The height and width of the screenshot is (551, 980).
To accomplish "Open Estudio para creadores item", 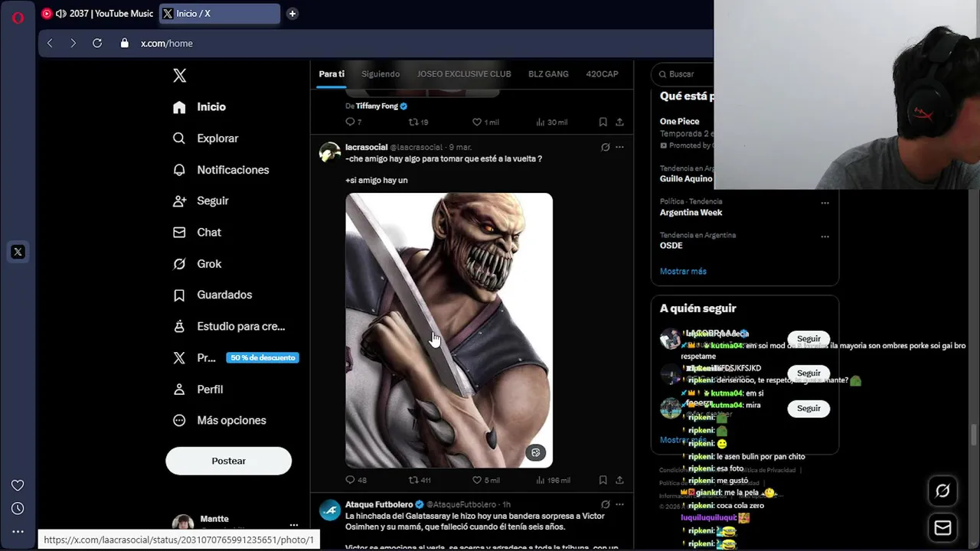I will coord(229,326).
